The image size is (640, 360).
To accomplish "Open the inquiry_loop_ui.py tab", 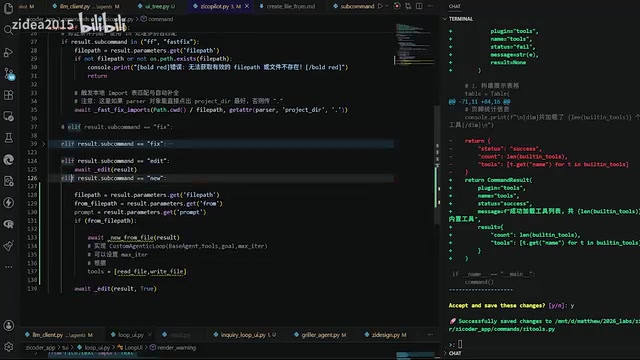I will point(244,335).
